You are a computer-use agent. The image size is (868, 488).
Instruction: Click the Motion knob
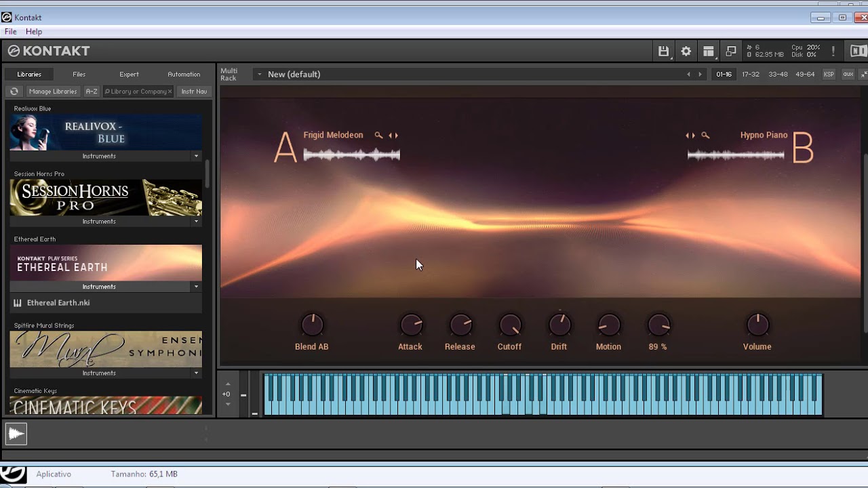608,325
